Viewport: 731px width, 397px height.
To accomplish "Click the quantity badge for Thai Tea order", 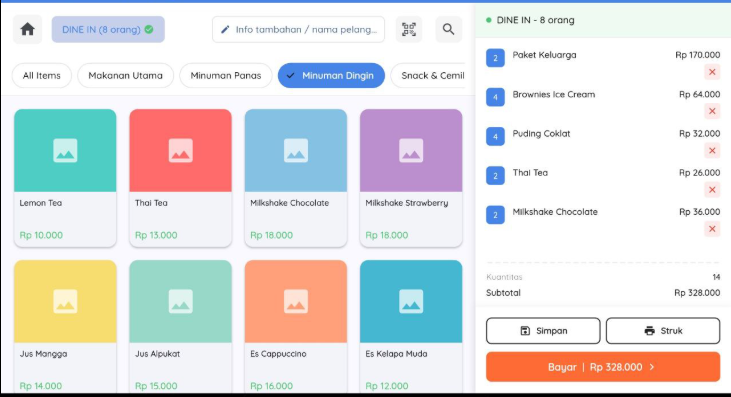I will pos(496,176).
